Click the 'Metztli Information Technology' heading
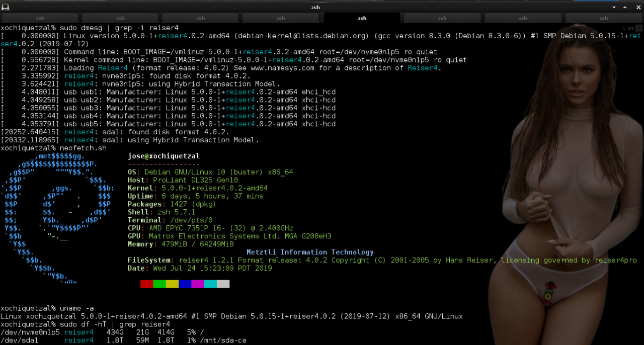This screenshot has width=644, height=345. click(x=310, y=252)
